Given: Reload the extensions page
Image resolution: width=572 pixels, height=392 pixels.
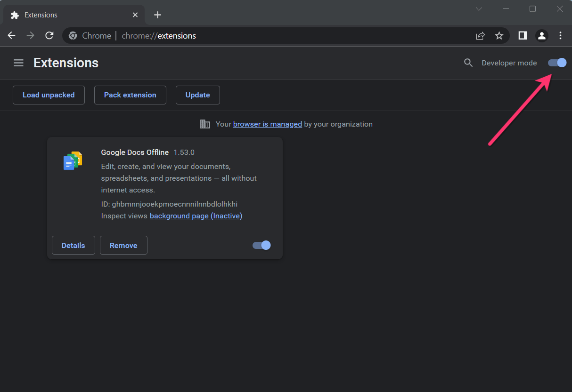Looking at the screenshot, I should point(49,35).
